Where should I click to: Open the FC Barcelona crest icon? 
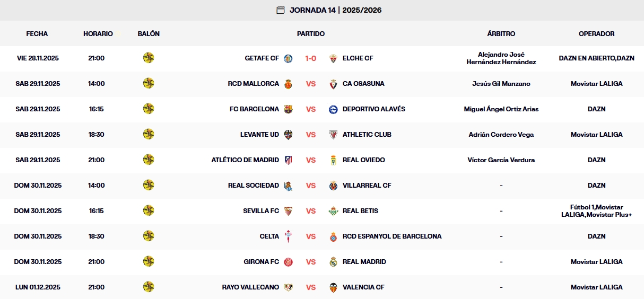click(288, 109)
